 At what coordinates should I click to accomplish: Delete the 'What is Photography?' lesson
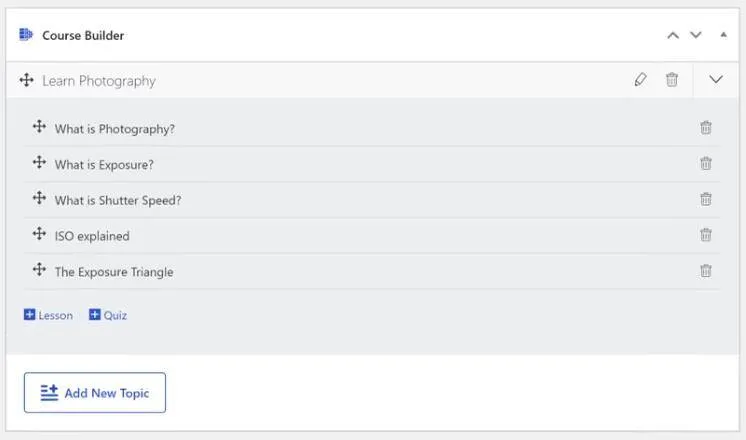point(706,128)
